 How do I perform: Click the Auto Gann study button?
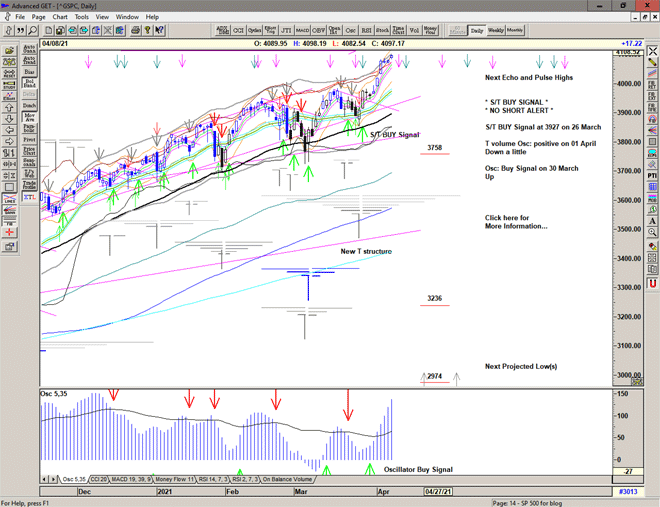pyautogui.click(x=28, y=47)
